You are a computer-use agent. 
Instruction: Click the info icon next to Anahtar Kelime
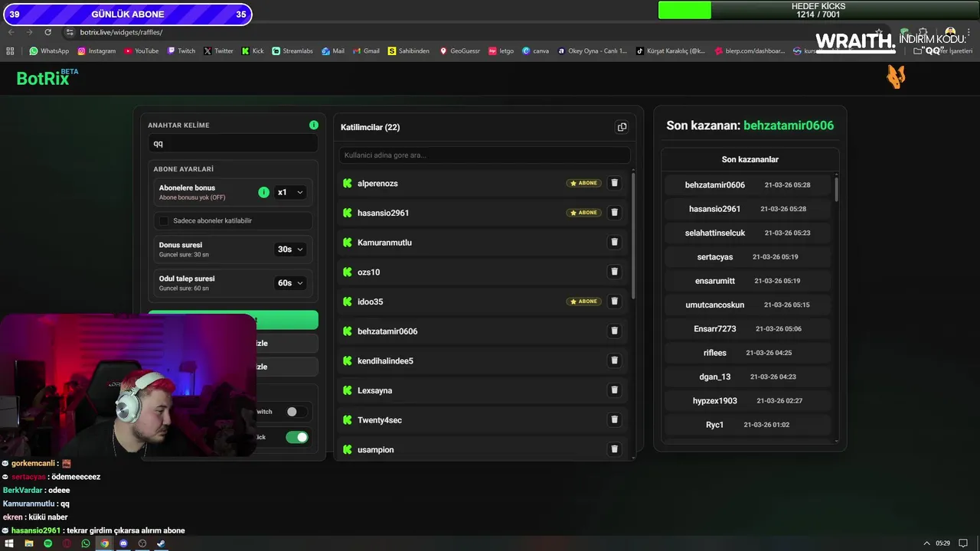(314, 125)
